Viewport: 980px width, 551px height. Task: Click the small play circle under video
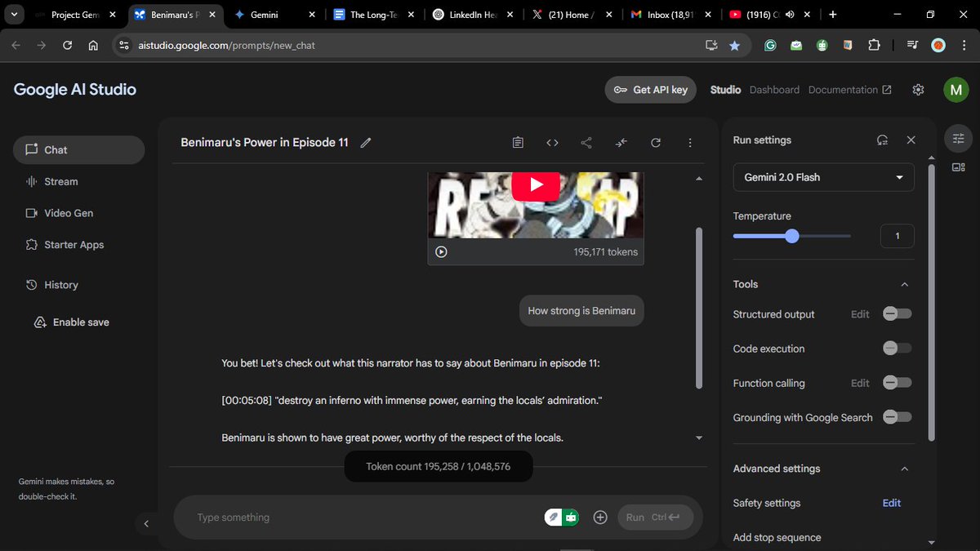pos(441,252)
